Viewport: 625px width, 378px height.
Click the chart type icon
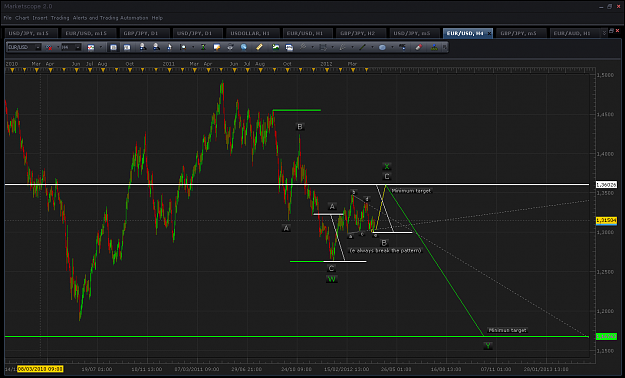(x=91, y=47)
